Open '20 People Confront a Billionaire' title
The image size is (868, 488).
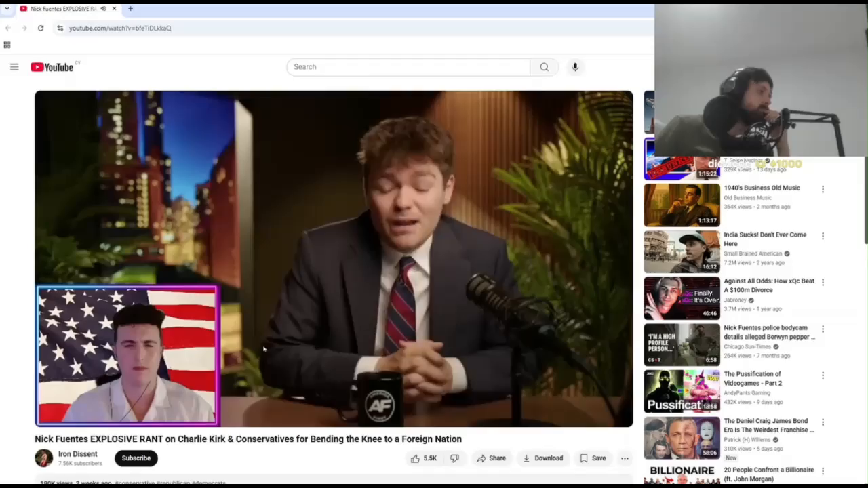pyautogui.click(x=768, y=474)
